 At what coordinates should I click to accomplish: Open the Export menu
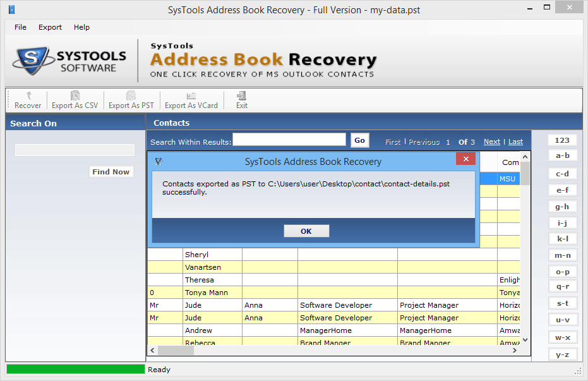tap(51, 27)
